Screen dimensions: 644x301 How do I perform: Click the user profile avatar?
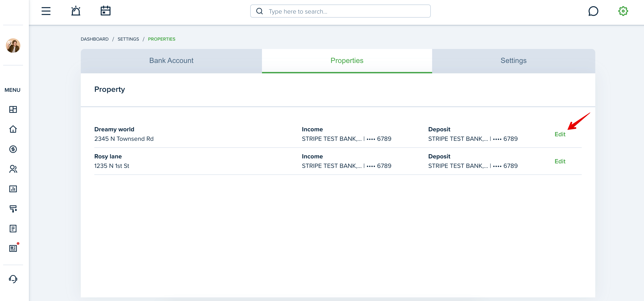pyautogui.click(x=13, y=46)
